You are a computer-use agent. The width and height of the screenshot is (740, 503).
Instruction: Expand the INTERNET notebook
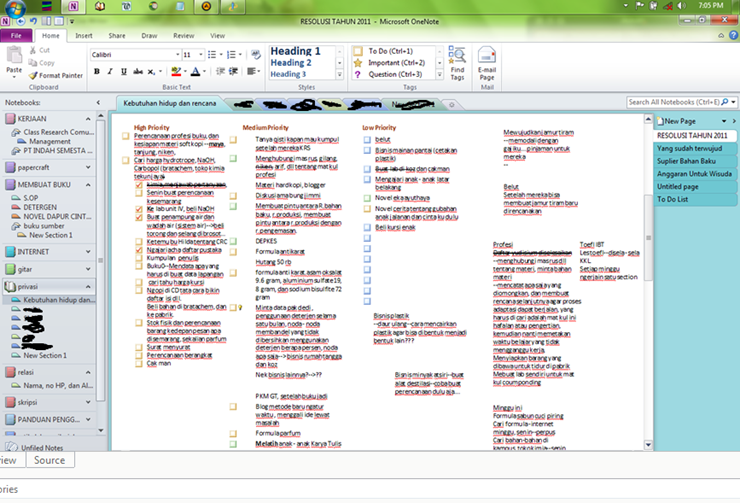(88, 252)
